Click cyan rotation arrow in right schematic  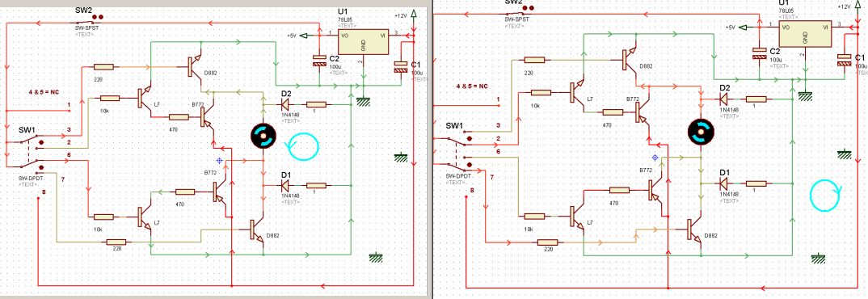825,194
